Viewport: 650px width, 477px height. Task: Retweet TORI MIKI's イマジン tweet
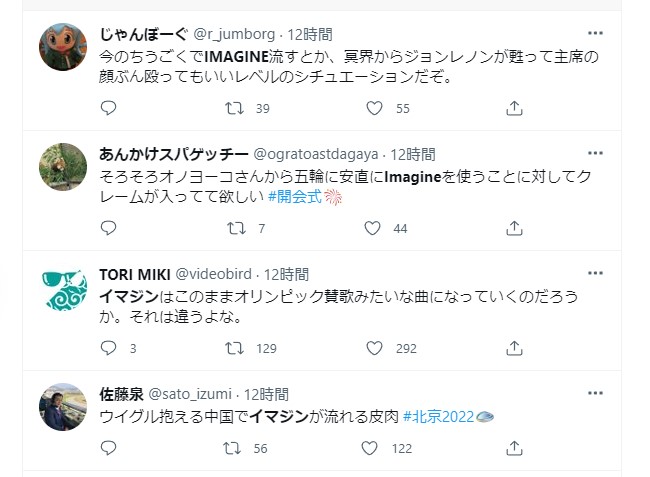236,348
